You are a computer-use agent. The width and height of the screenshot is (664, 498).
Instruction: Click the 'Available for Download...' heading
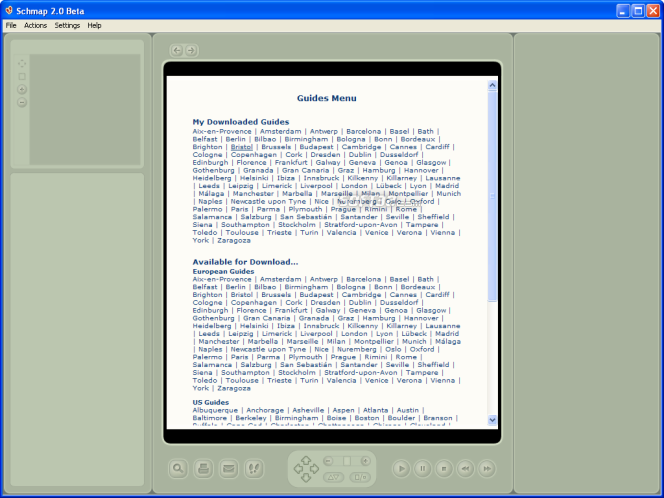245,262
